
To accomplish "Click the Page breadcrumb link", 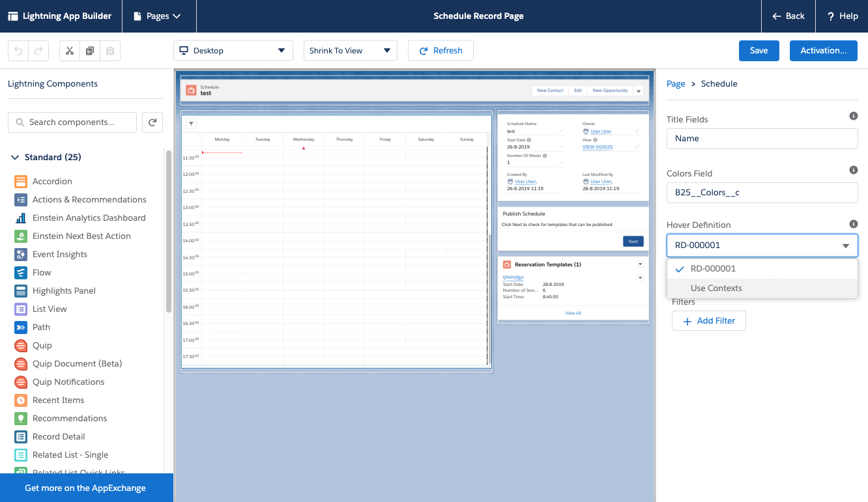I will (675, 84).
